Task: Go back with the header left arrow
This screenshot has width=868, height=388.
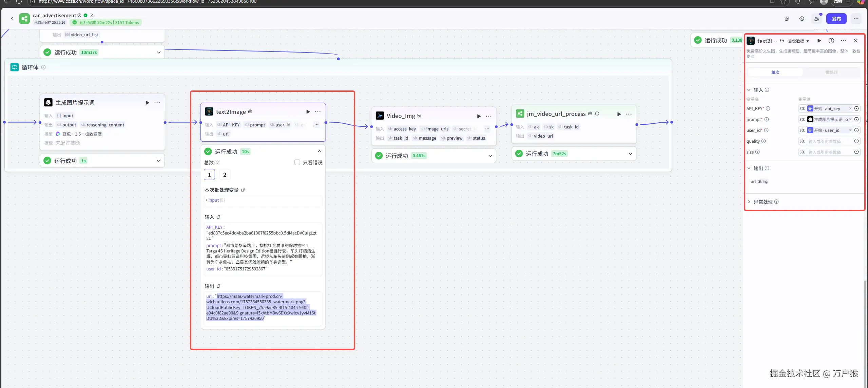Action: pyautogui.click(x=12, y=19)
